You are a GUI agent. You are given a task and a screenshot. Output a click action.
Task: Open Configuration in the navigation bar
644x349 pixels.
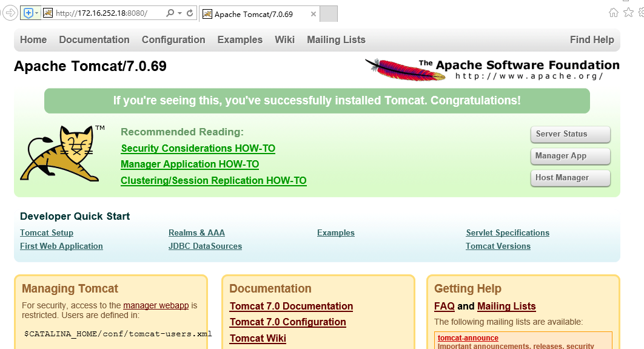point(173,40)
